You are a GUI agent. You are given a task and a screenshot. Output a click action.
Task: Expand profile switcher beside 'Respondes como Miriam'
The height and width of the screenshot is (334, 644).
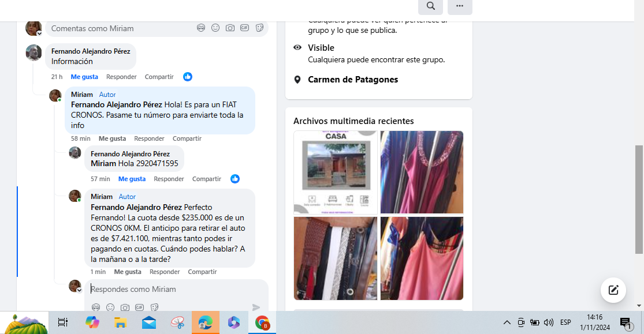click(x=80, y=290)
